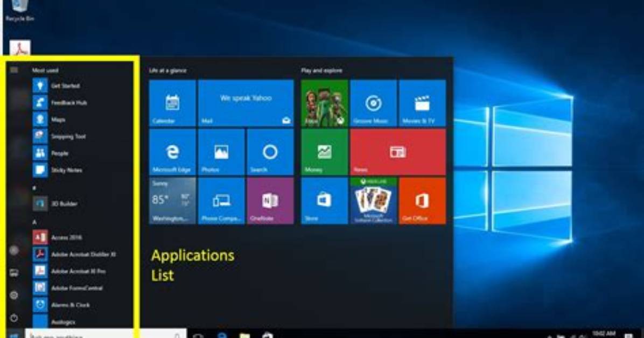Open File Explorer on the taskbar
Image resolution: width=644 pixels, height=338 pixels.
(245, 335)
